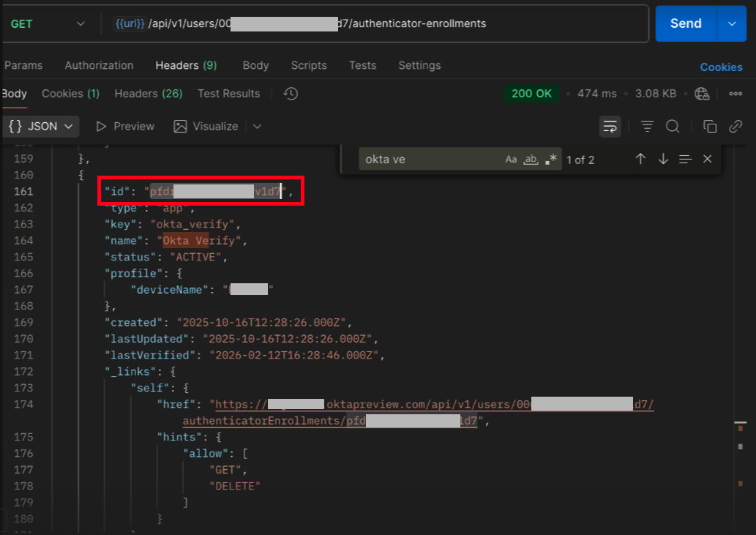Click the network globe lock icon
The height and width of the screenshot is (535, 756).
pos(702,94)
